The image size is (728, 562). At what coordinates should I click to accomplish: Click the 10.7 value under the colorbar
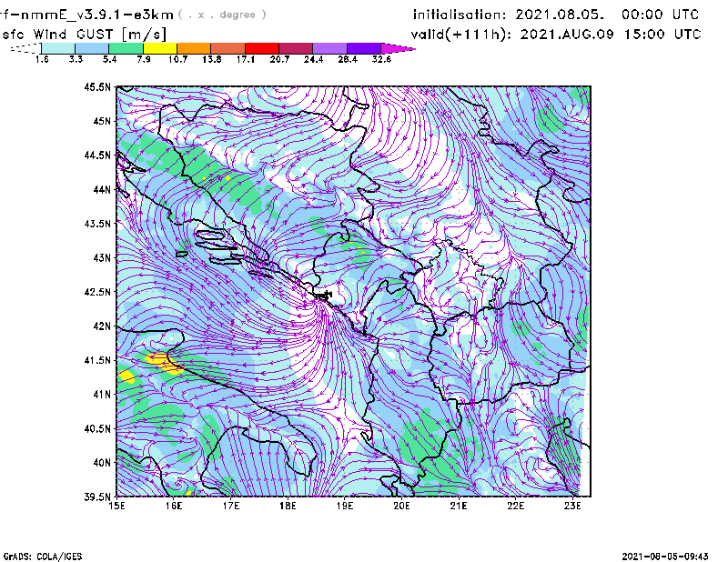[x=177, y=59]
